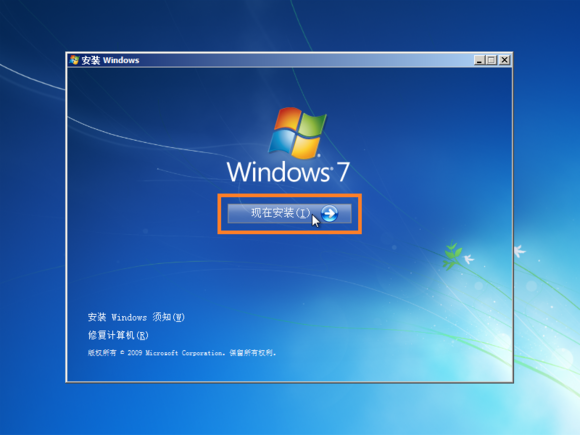The image size is (580, 435).
Task: Click the 安装 Windows title bar text
Action: (x=110, y=60)
